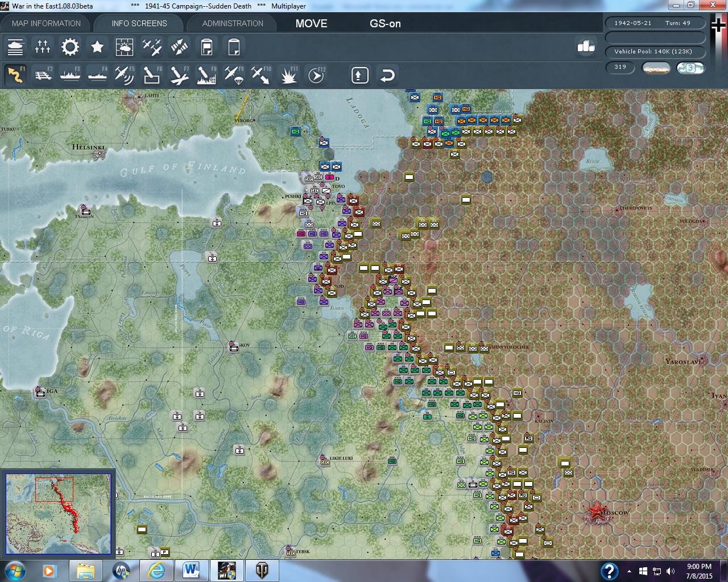Click the weather indicator showing 3

click(x=690, y=68)
